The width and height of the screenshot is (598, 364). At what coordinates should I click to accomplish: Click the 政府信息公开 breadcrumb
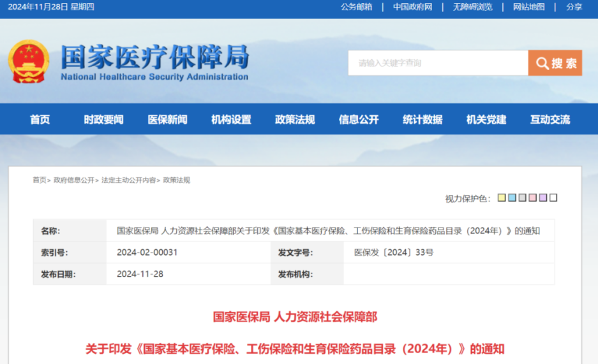pyautogui.click(x=73, y=180)
